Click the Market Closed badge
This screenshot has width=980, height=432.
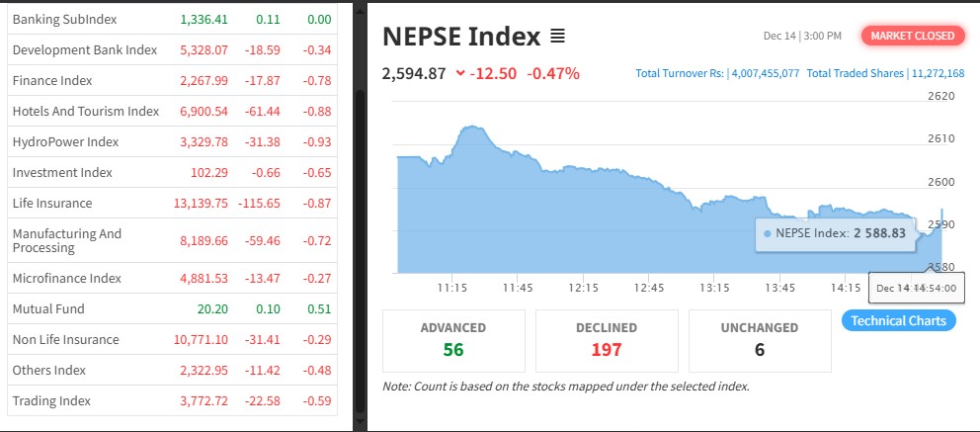[x=914, y=36]
